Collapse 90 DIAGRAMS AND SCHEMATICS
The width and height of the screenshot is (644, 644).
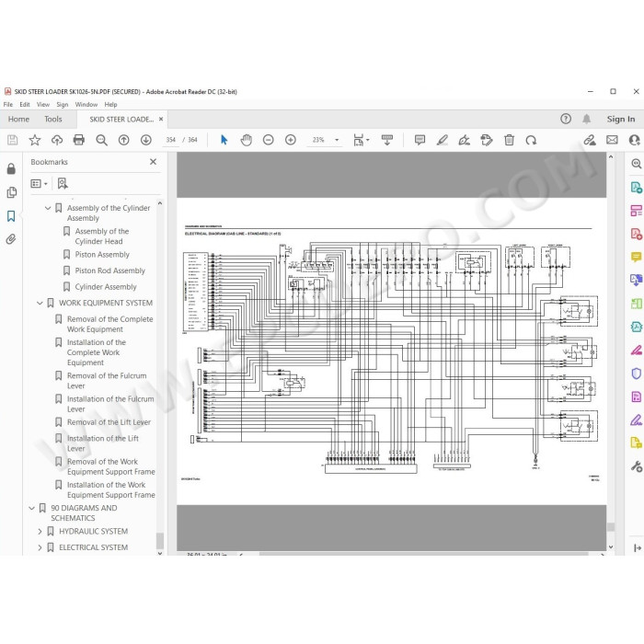[x=31, y=508]
